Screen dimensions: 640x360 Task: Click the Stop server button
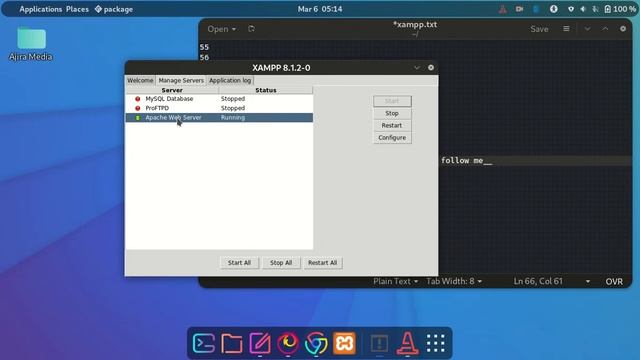coord(392,113)
